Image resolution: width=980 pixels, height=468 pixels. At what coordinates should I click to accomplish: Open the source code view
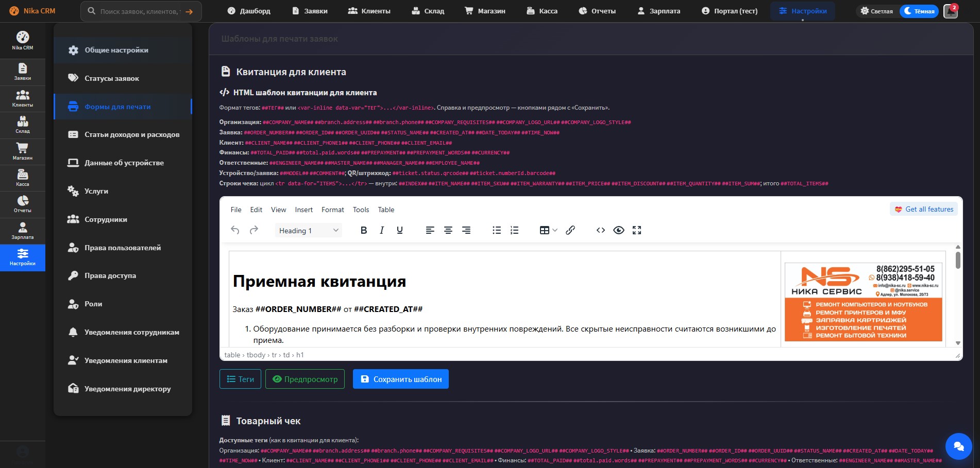601,230
